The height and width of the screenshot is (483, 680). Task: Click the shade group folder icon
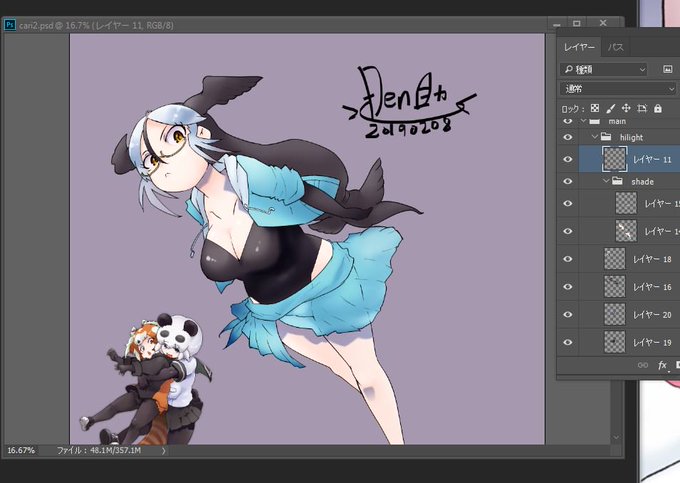pyautogui.click(x=617, y=181)
